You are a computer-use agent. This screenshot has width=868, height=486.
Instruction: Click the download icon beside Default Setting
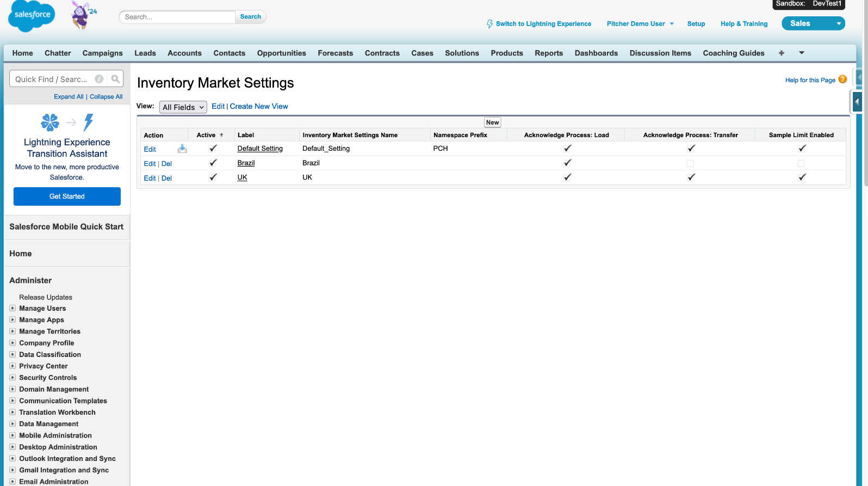point(182,149)
